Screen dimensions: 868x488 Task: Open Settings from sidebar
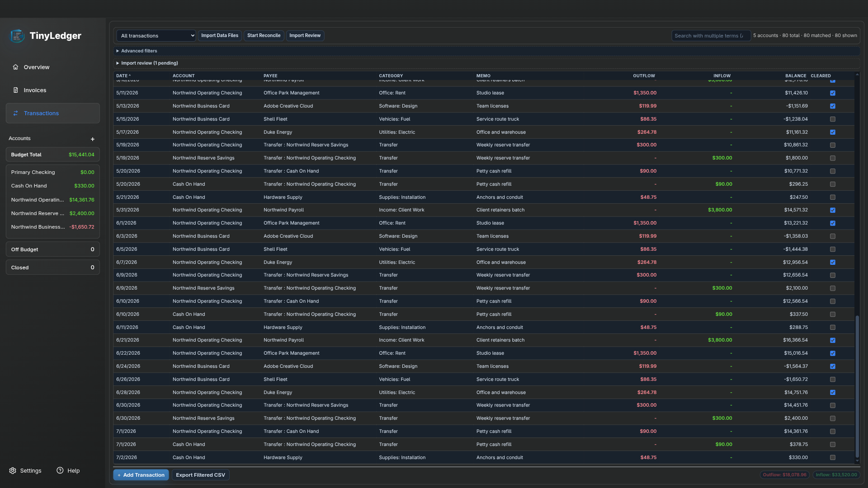pyautogui.click(x=25, y=470)
